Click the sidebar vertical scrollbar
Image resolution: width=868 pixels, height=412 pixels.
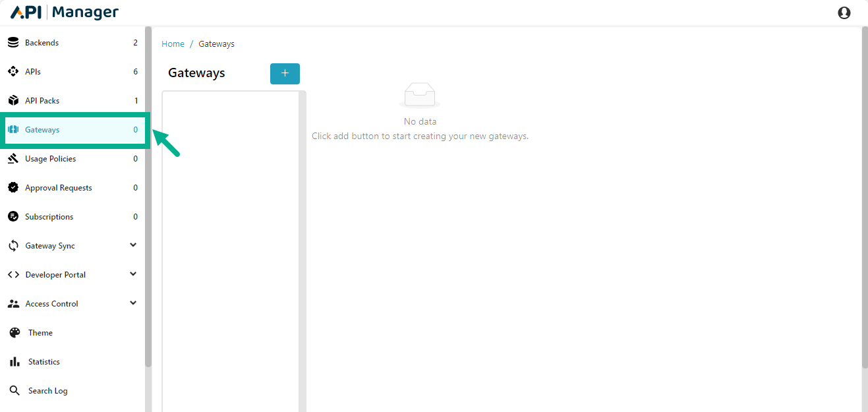148,198
